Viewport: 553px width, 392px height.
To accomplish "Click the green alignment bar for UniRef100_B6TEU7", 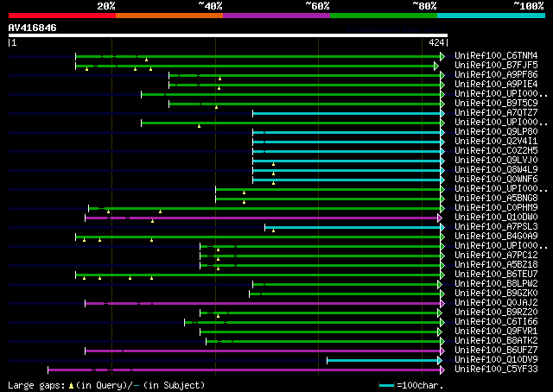I will tap(258, 275).
